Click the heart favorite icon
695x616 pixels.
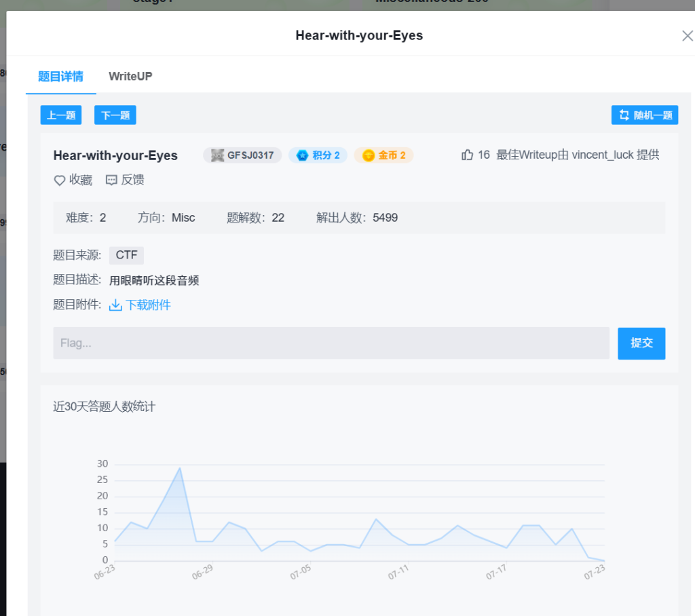[60, 180]
